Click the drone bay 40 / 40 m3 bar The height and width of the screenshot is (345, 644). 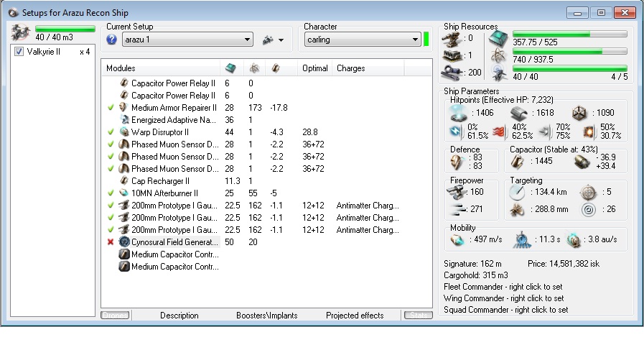(65, 28)
